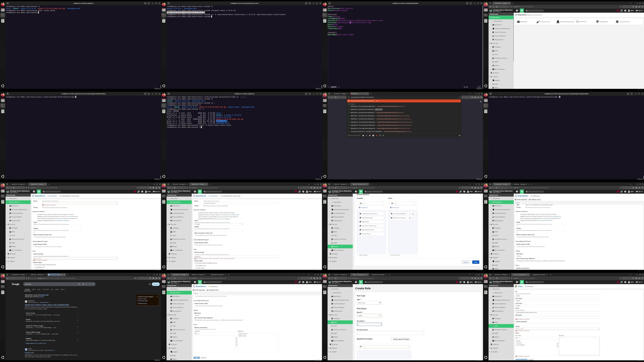This screenshot has width=644, height=362.
Task: Click Remove All in Active realms
Action: (x=395, y=208)
